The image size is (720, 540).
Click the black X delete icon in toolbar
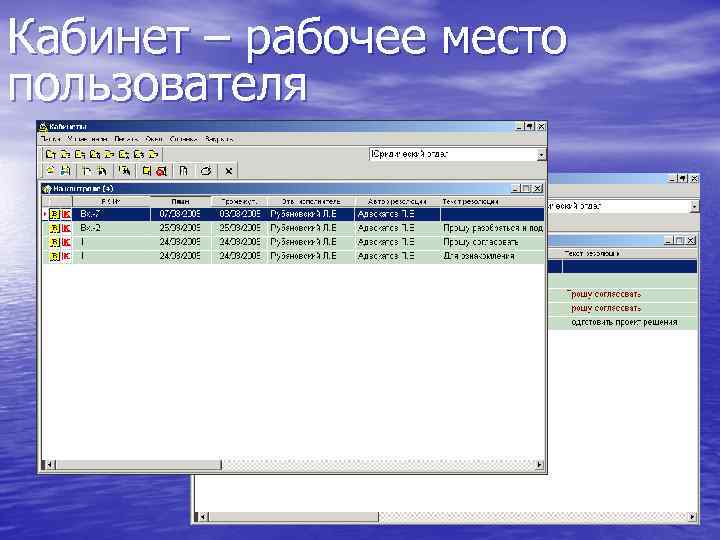(228, 171)
